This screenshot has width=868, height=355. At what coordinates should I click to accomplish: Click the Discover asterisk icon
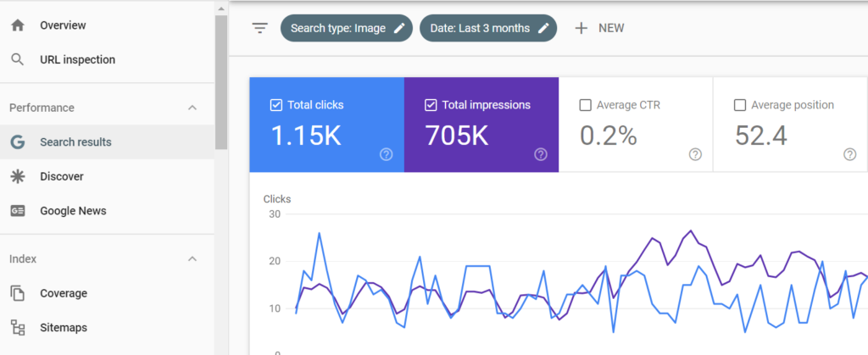click(17, 176)
